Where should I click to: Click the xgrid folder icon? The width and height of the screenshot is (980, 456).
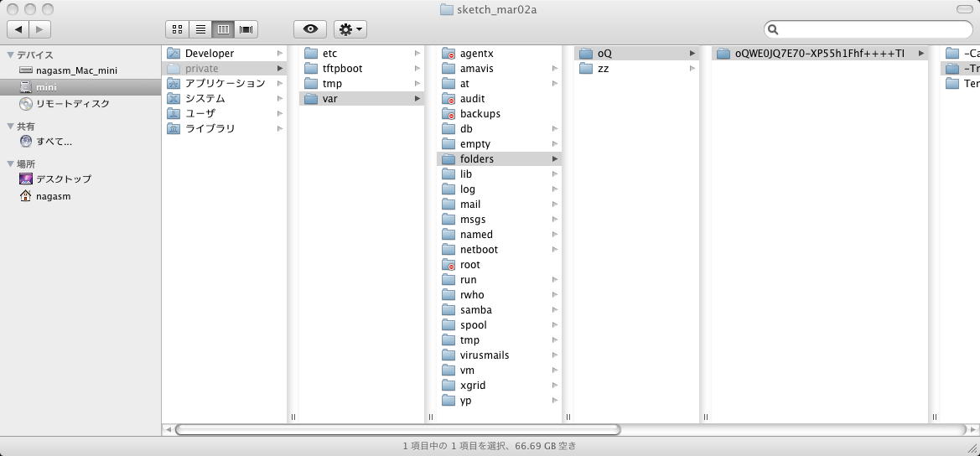[x=449, y=385]
